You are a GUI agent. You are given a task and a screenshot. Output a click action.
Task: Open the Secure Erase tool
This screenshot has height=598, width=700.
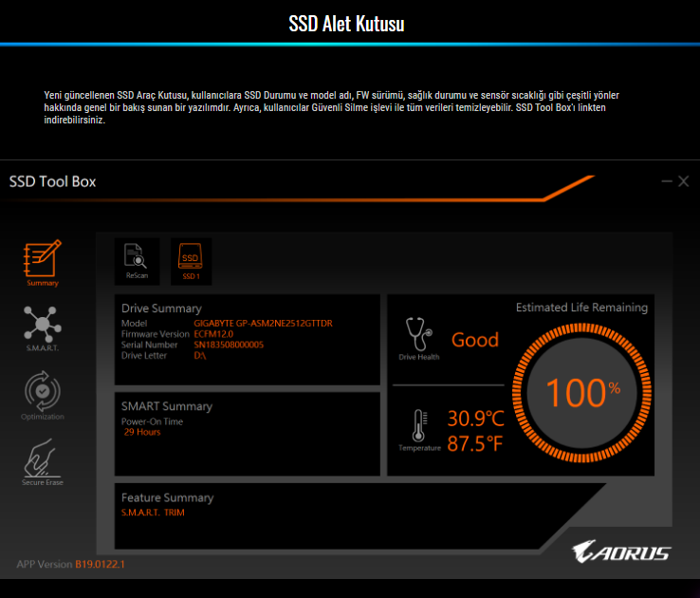coord(42,460)
